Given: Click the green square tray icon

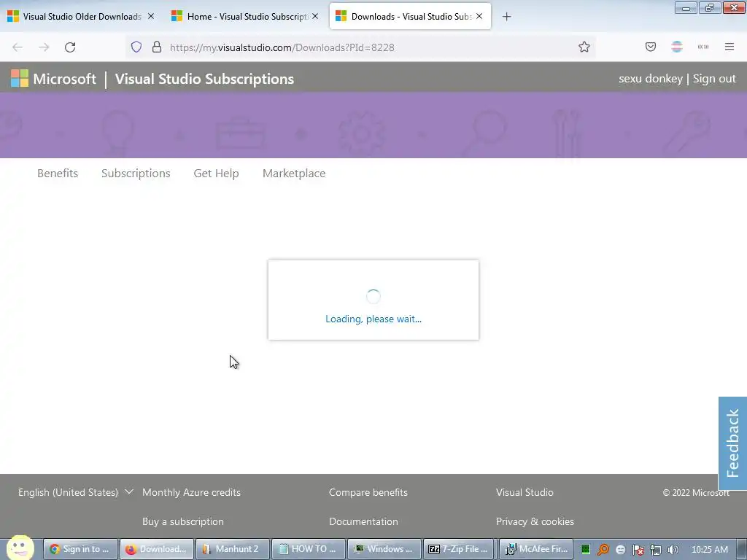Looking at the screenshot, I should 586,550.
